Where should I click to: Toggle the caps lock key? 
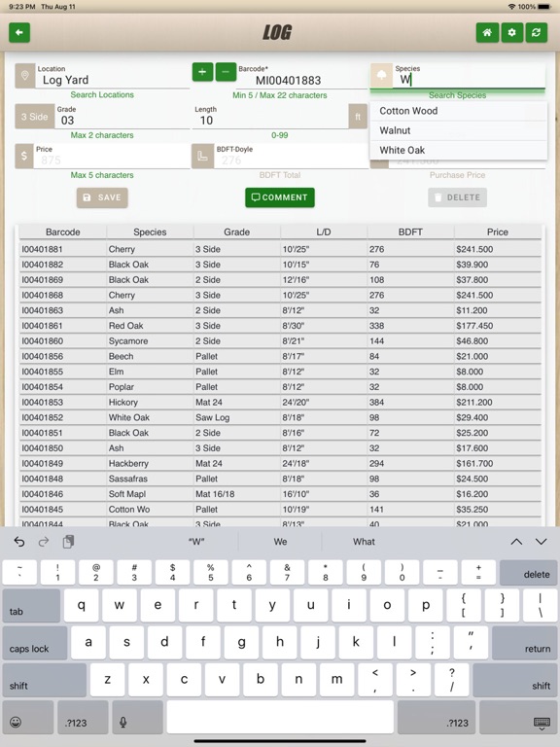point(35,643)
